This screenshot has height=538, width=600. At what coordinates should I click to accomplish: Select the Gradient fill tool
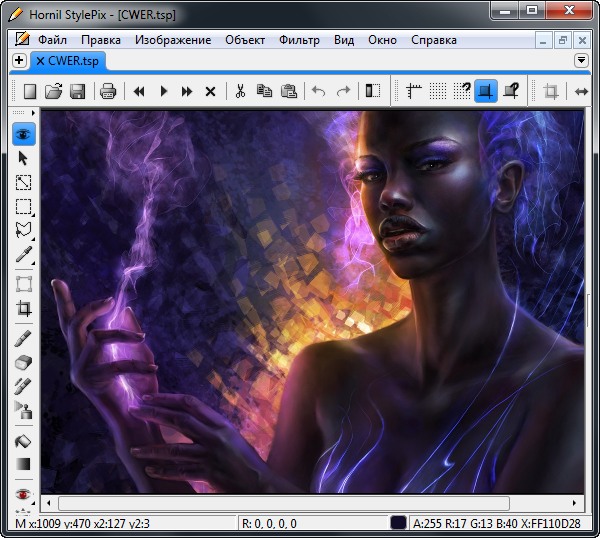[x=24, y=464]
